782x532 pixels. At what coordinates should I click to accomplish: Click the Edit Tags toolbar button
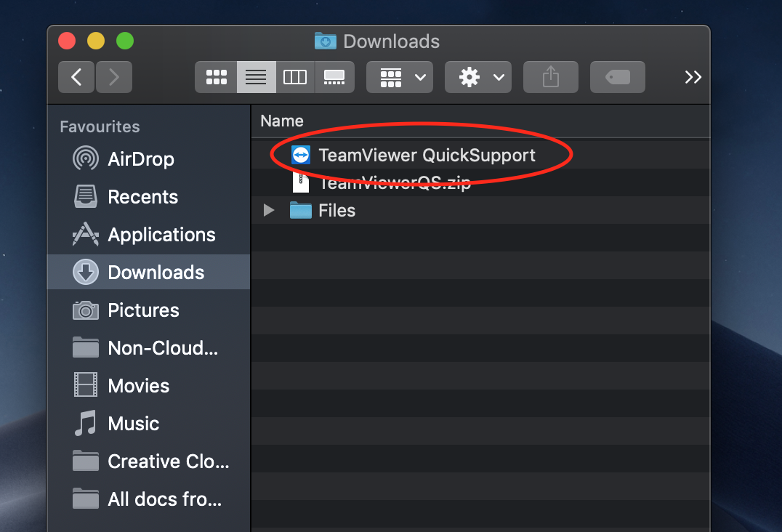coord(617,77)
